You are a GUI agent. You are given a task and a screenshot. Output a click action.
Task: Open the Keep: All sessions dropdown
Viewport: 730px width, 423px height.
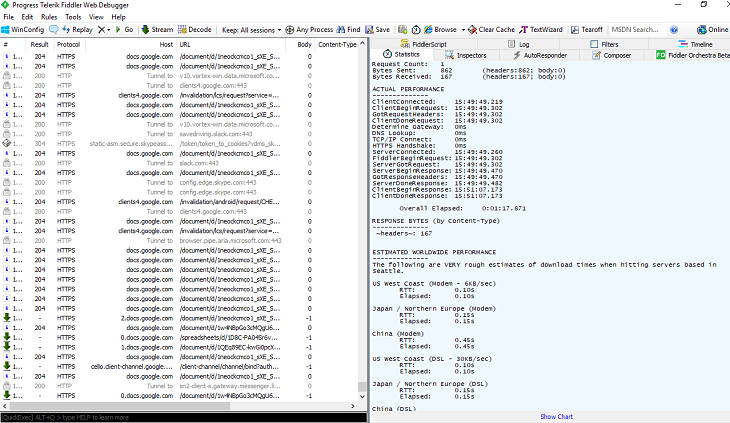[x=251, y=30]
